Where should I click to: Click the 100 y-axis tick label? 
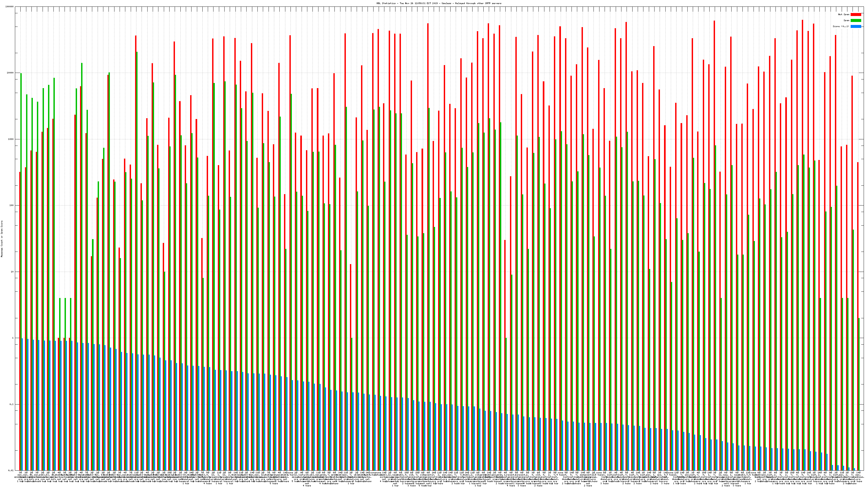(12, 206)
